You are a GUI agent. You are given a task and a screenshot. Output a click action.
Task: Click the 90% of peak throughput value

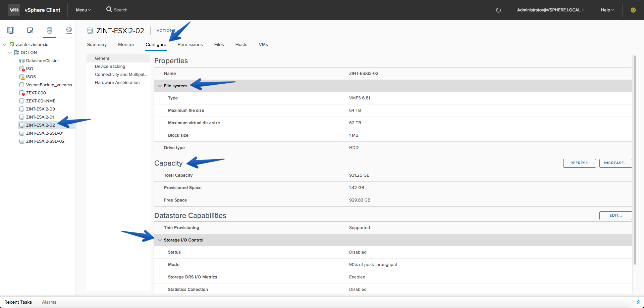[x=373, y=265]
